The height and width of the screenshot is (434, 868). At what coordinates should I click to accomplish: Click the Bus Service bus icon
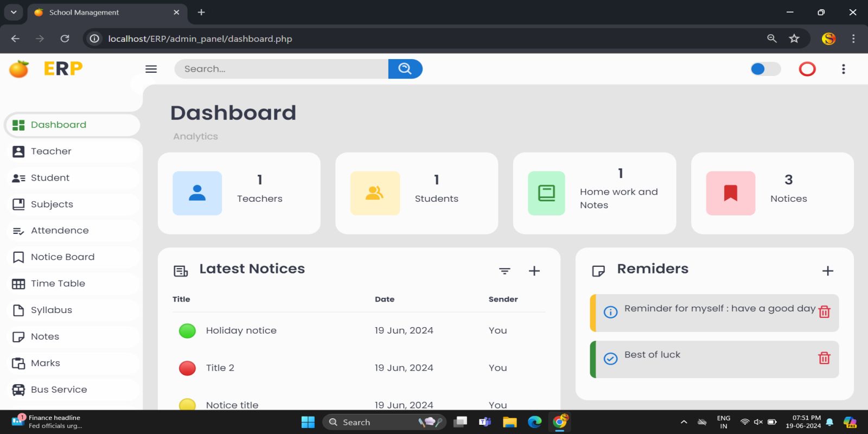[x=18, y=390]
